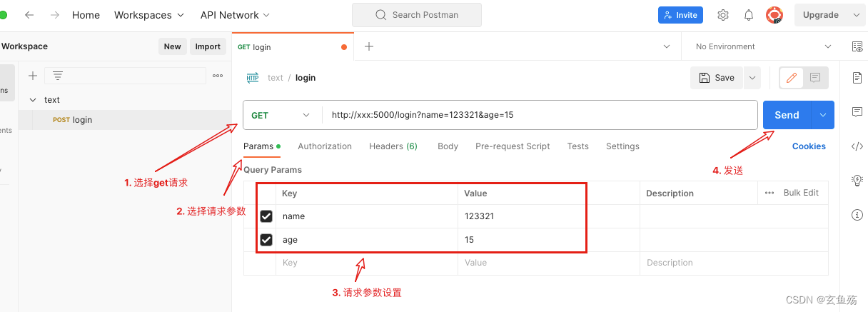
Task: Click the New button
Action: click(172, 46)
